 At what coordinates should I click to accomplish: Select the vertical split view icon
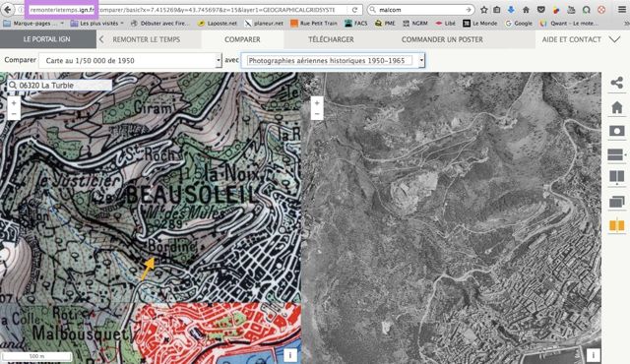click(616, 176)
